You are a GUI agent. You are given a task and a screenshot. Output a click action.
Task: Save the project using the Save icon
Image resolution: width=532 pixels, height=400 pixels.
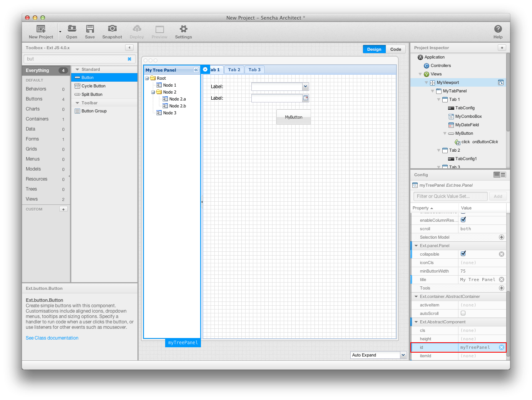(x=90, y=29)
